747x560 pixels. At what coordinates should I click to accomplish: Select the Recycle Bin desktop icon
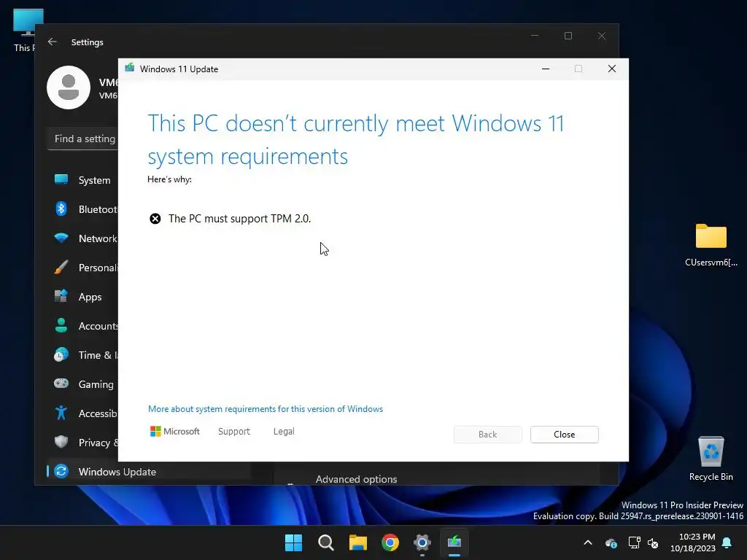(x=711, y=458)
